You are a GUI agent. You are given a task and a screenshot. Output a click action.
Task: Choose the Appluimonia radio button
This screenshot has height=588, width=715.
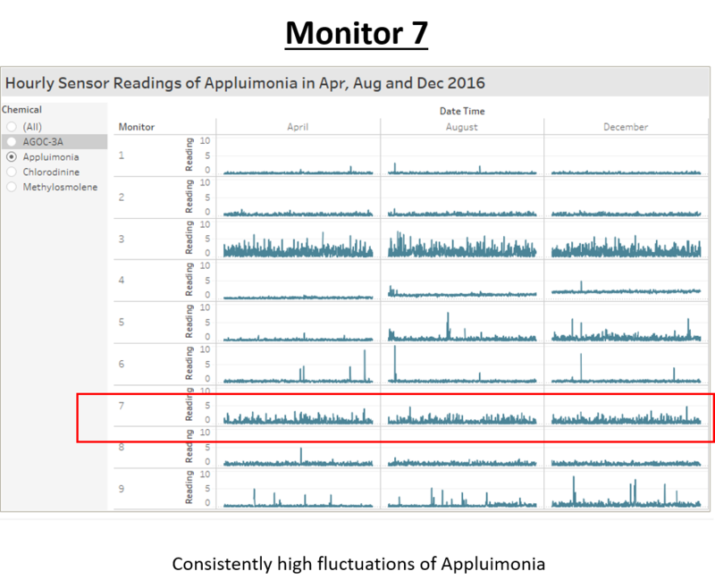point(12,156)
